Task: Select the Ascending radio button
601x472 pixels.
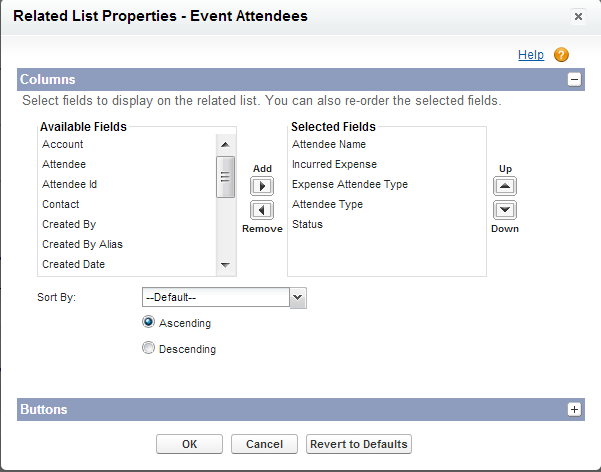Action: click(x=149, y=323)
